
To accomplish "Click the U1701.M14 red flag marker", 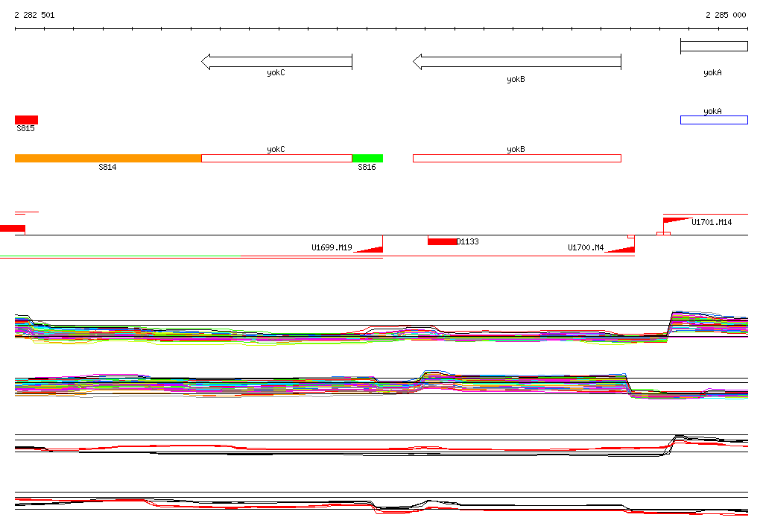I will [x=677, y=221].
